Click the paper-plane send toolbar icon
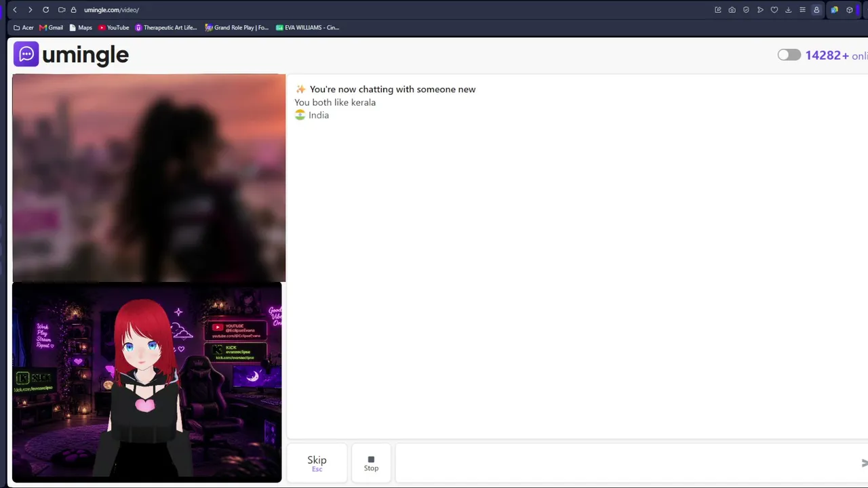Image resolution: width=868 pixels, height=488 pixels. coord(760,9)
